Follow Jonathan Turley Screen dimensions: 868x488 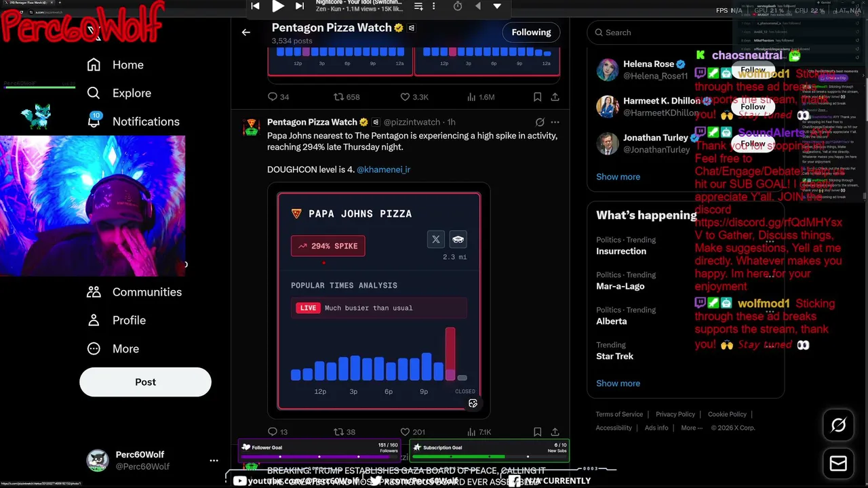pos(753,144)
